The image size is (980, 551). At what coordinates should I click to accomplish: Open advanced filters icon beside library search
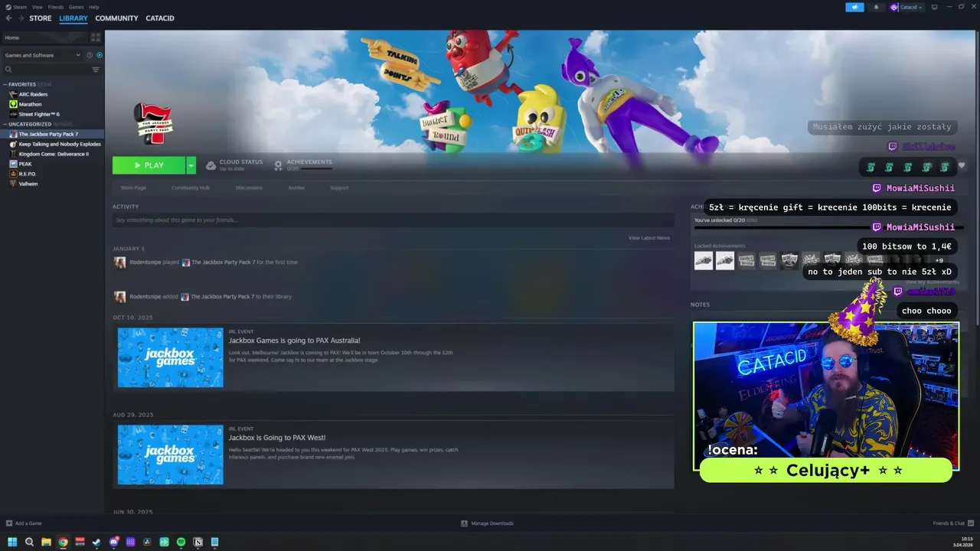pos(96,70)
